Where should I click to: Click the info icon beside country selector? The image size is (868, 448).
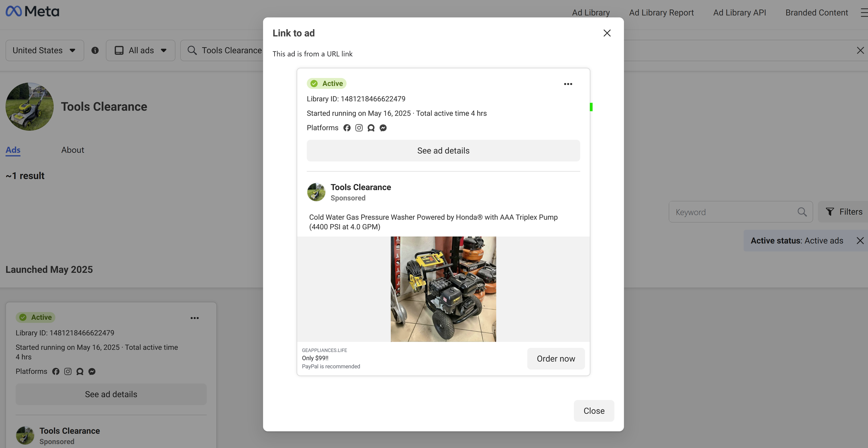95,50
